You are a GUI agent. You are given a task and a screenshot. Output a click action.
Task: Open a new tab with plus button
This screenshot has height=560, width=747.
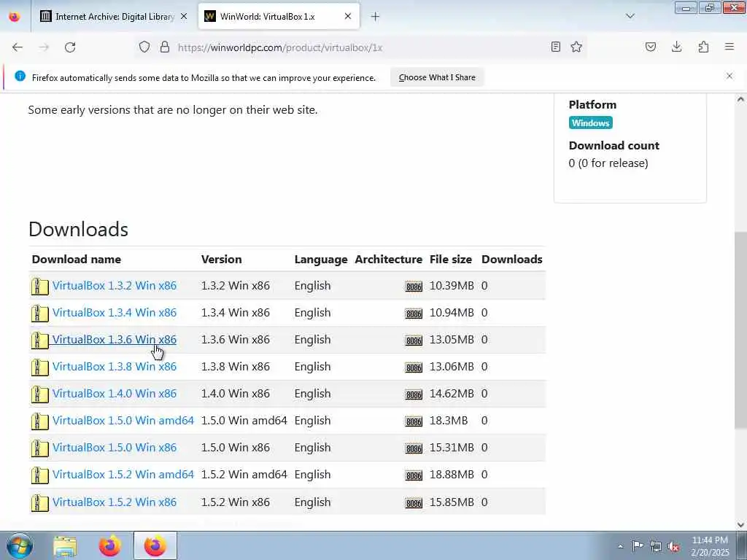click(375, 17)
